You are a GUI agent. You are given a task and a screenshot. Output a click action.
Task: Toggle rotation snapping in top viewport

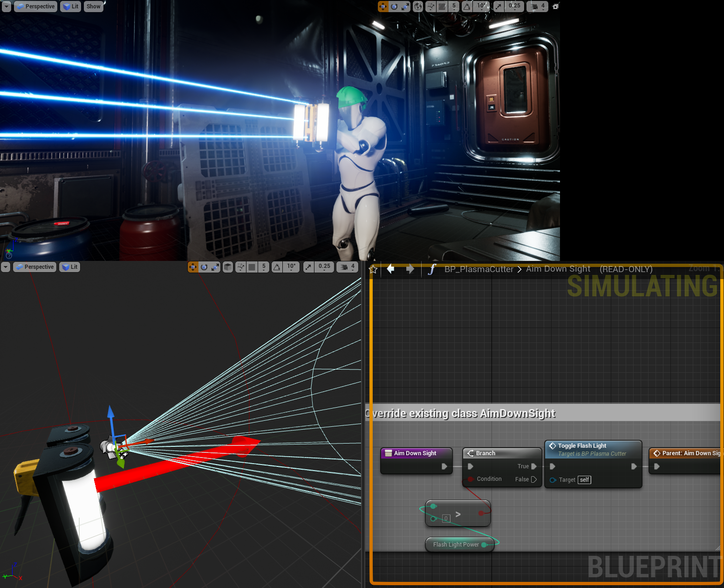click(x=467, y=7)
